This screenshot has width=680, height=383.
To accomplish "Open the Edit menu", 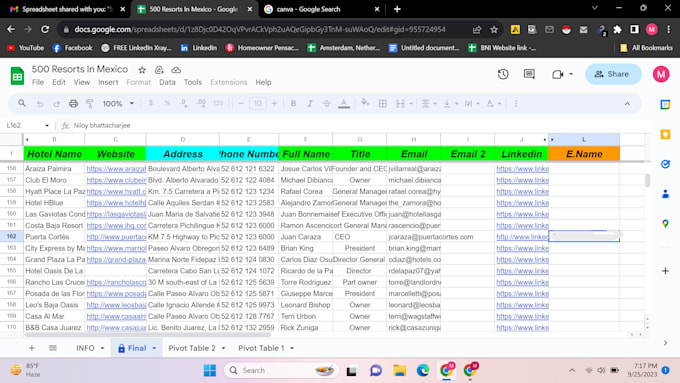I will tap(59, 82).
